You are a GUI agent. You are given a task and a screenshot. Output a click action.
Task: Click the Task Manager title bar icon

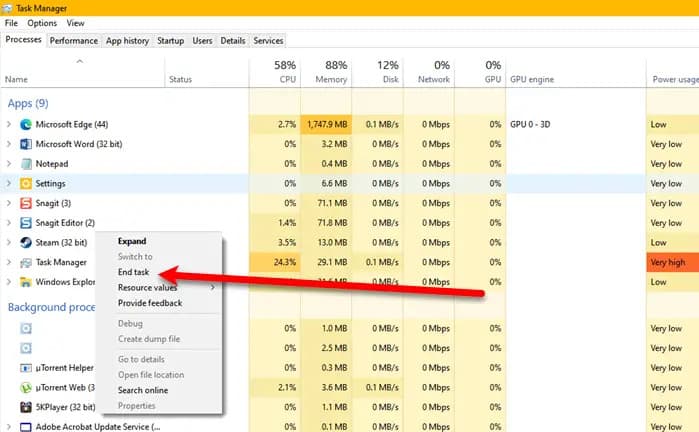click(x=7, y=8)
